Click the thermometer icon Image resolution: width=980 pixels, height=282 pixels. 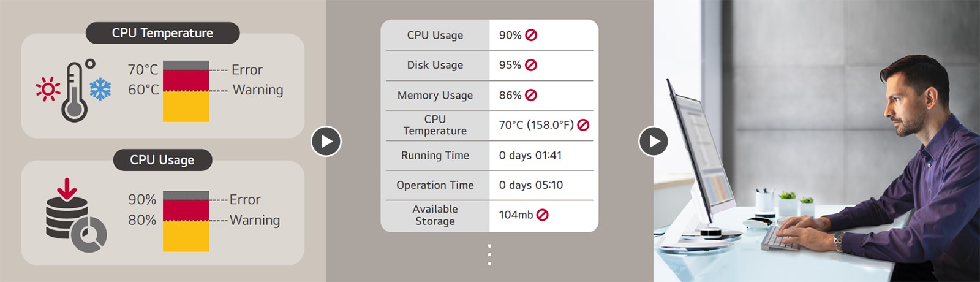pyautogui.click(x=75, y=92)
